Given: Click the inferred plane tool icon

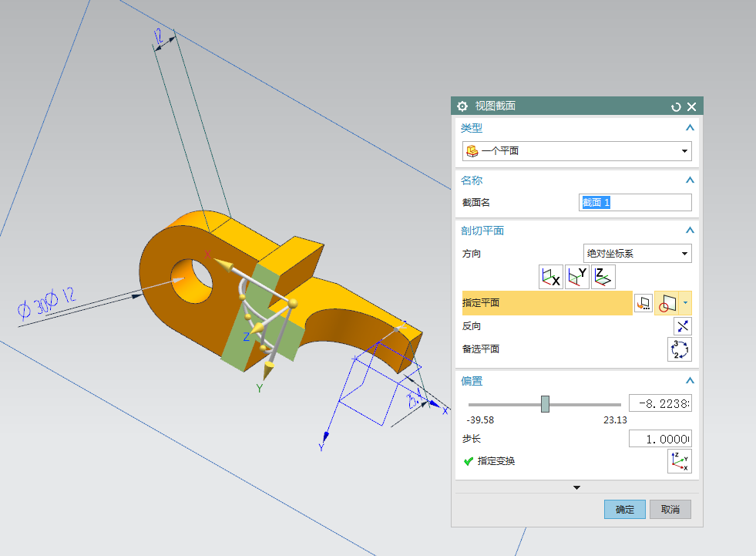Looking at the screenshot, I should coord(667,303).
